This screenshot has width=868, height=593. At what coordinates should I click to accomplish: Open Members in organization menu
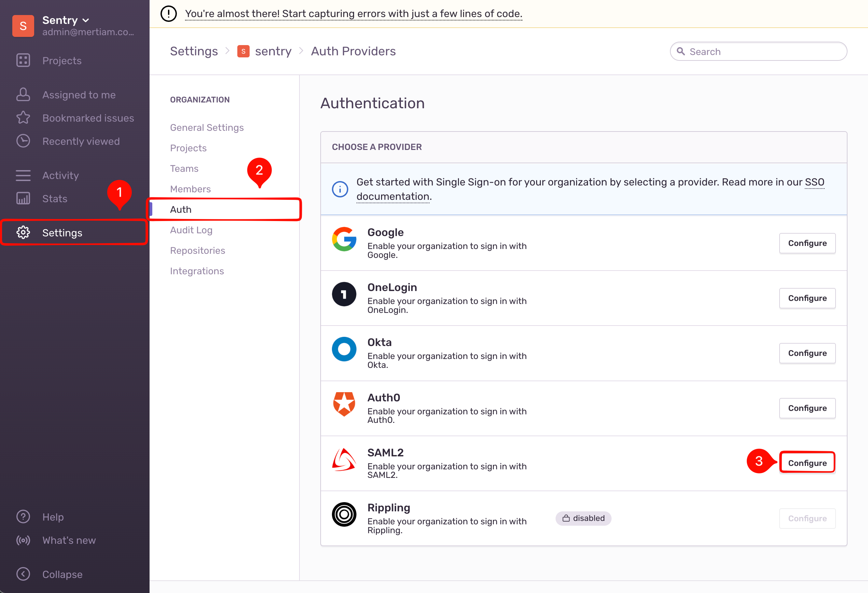pyautogui.click(x=190, y=189)
